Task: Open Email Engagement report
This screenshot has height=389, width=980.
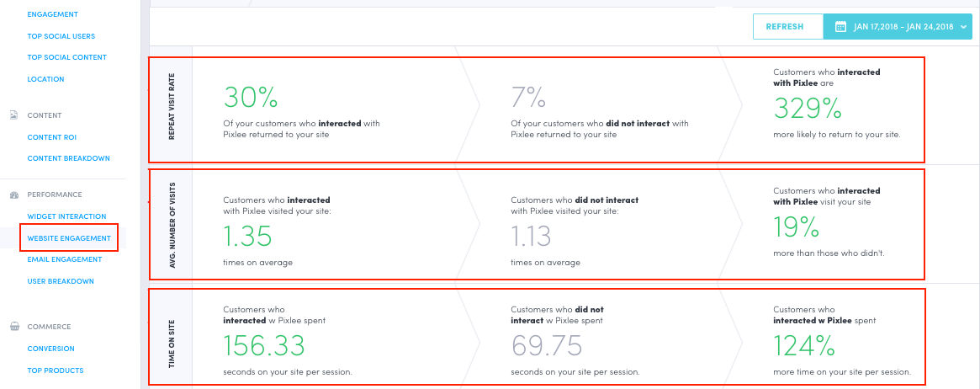Action: (x=65, y=259)
